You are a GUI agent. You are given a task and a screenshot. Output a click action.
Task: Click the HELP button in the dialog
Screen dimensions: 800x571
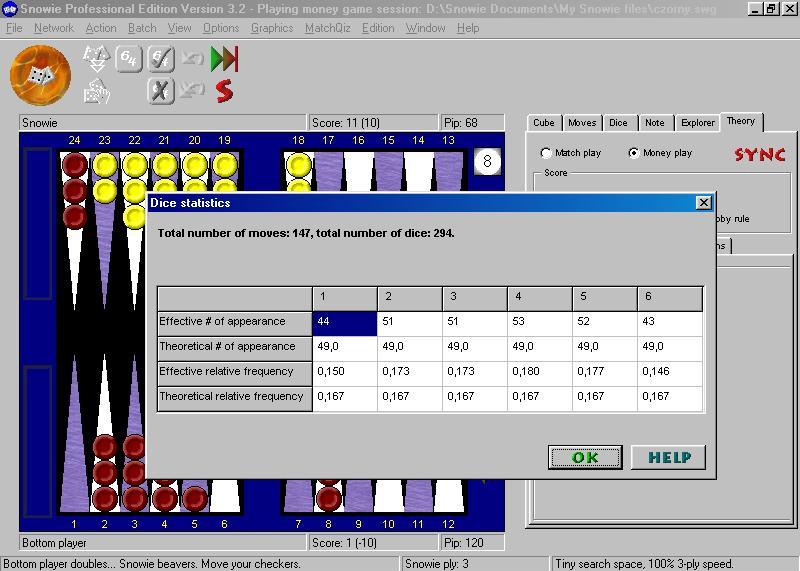[668, 458]
